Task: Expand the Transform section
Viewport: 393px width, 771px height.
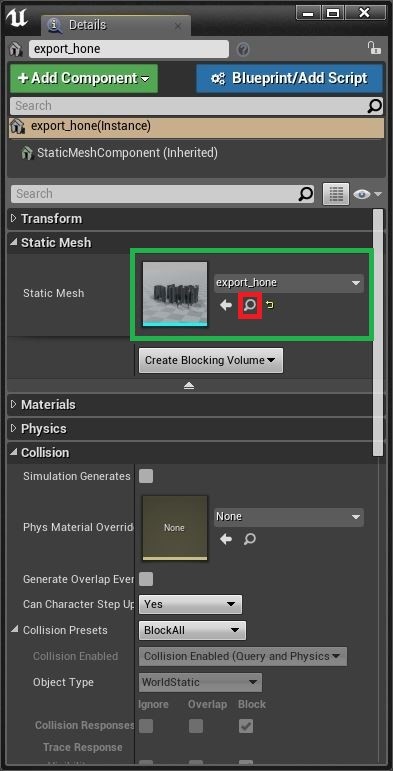Action: click(x=14, y=218)
